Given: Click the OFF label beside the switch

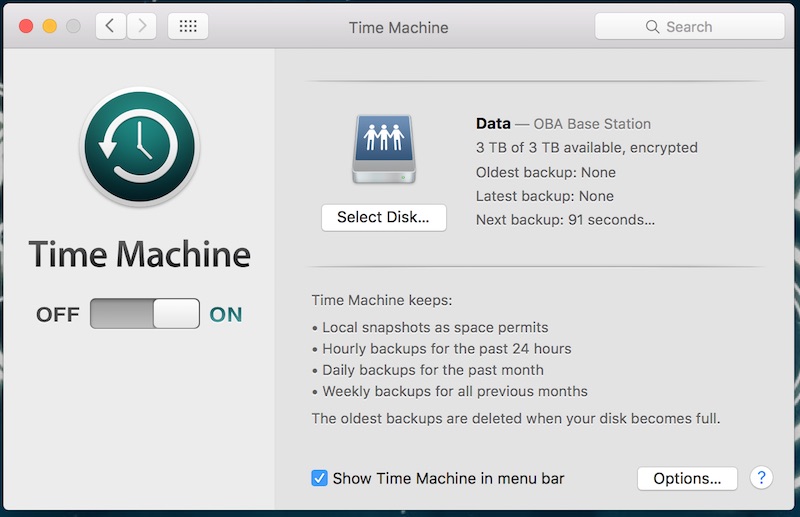Looking at the screenshot, I should point(58,315).
